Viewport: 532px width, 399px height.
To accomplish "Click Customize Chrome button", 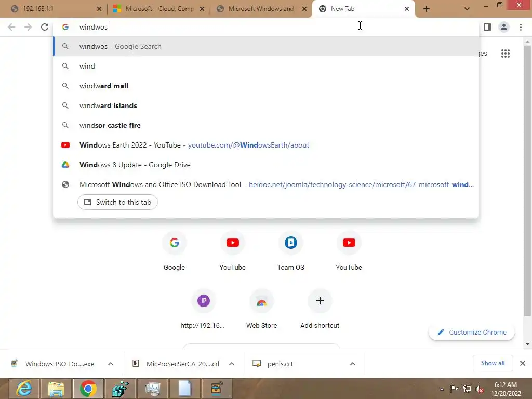I will click(x=472, y=332).
